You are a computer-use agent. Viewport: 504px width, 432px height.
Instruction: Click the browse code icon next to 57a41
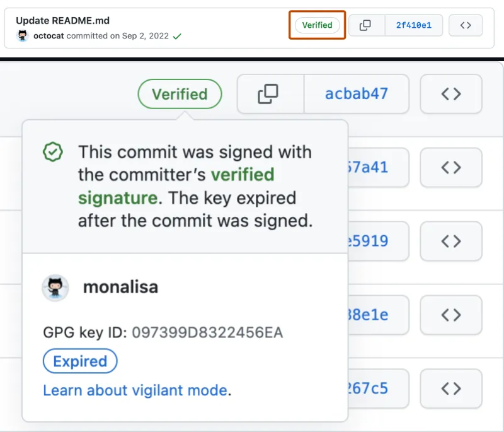coord(451,167)
